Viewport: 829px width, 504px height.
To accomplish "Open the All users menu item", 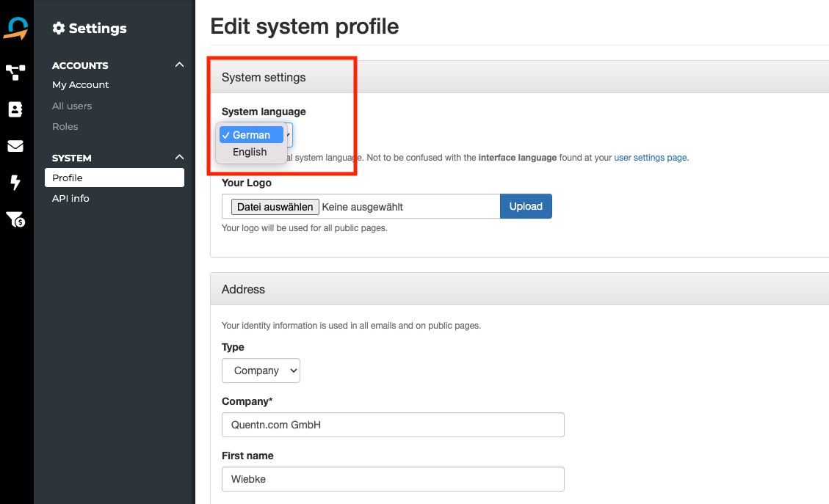I will 72,106.
